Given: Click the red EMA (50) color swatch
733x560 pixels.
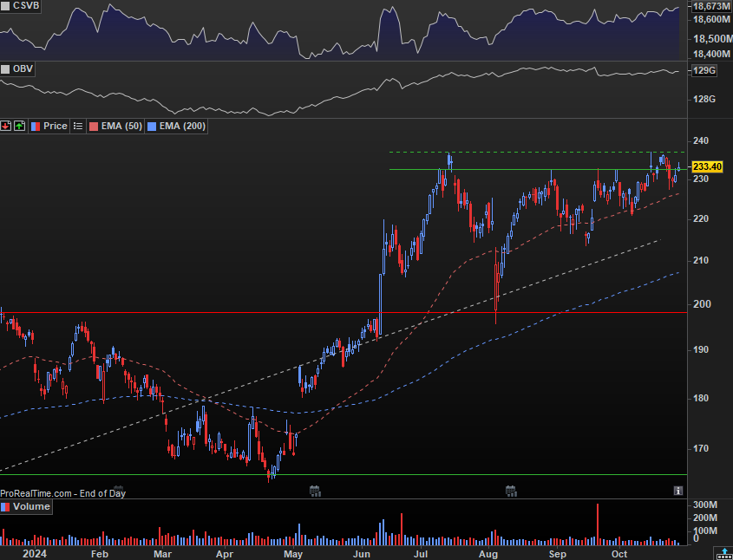Looking at the screenshot, I should pos(94,126).
